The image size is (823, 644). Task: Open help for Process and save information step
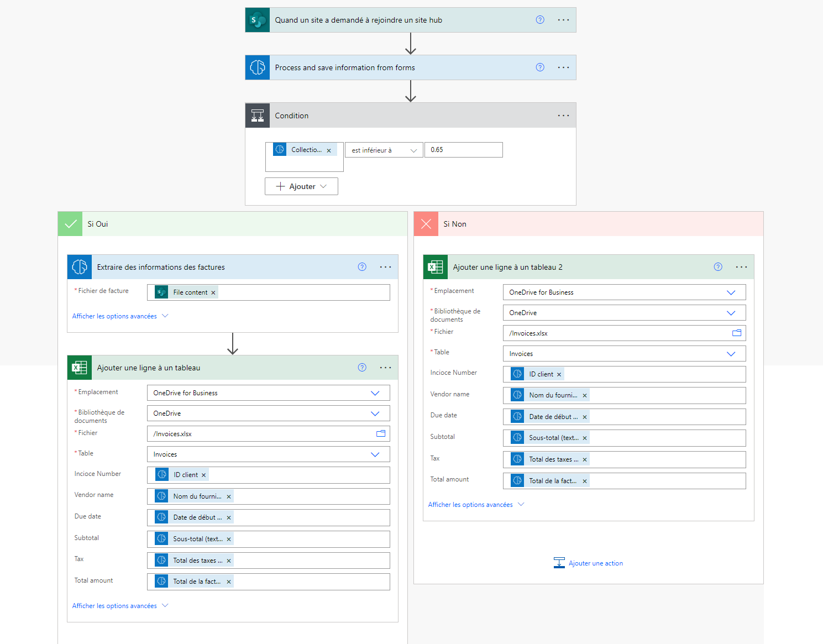tap(540, 67)
